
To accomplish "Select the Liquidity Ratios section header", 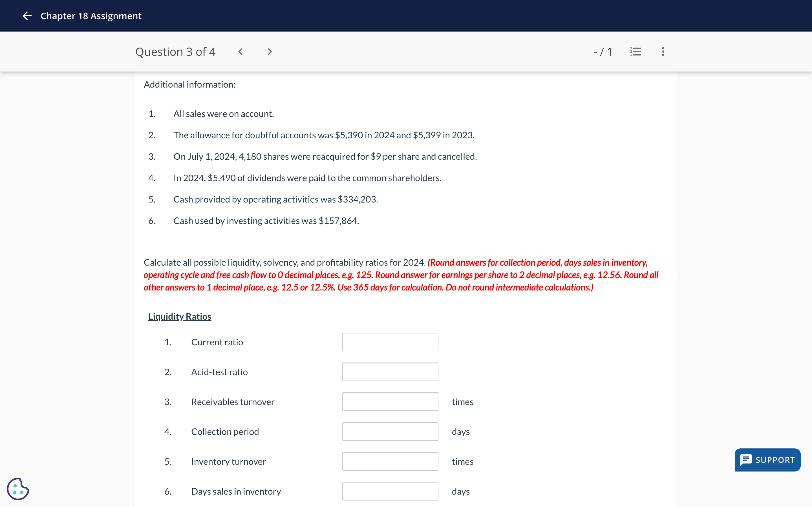I will point(180,316).
